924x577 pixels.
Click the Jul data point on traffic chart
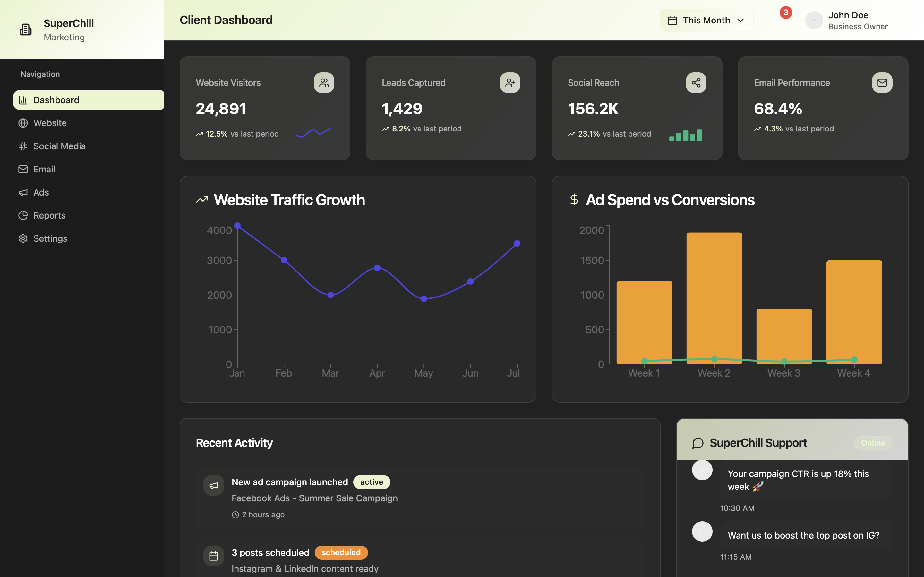tap(517, 244)
